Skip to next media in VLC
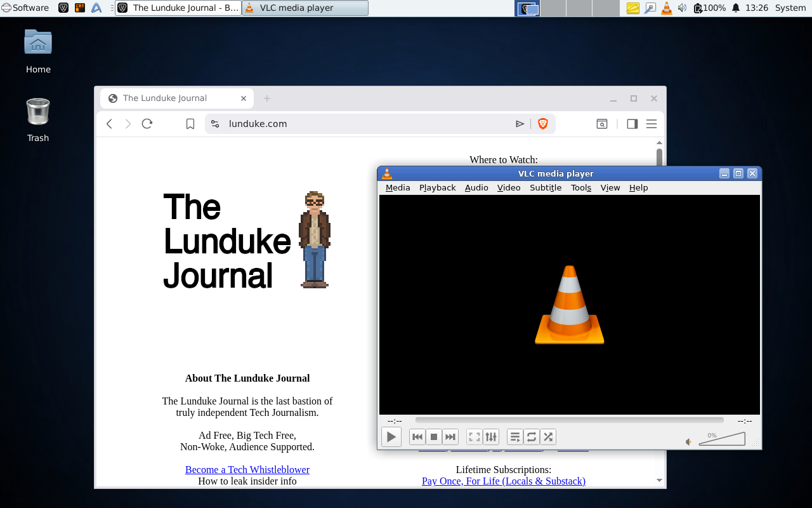 [x=450, y=437]
